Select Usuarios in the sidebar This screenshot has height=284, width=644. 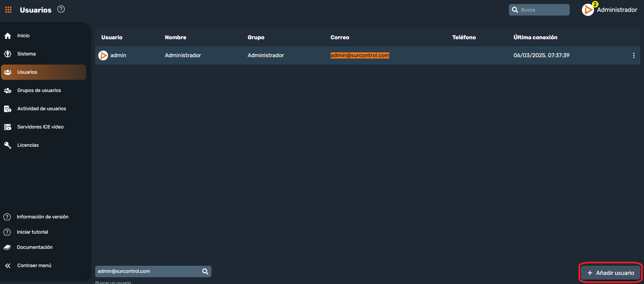click(44, 72)
